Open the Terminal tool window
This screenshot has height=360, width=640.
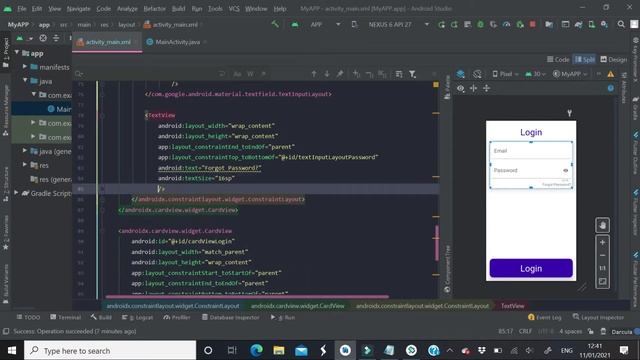click(65, 317)
